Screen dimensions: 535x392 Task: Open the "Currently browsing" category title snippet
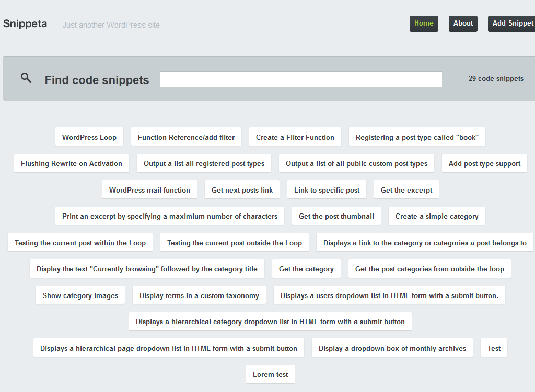click(147, 269)
